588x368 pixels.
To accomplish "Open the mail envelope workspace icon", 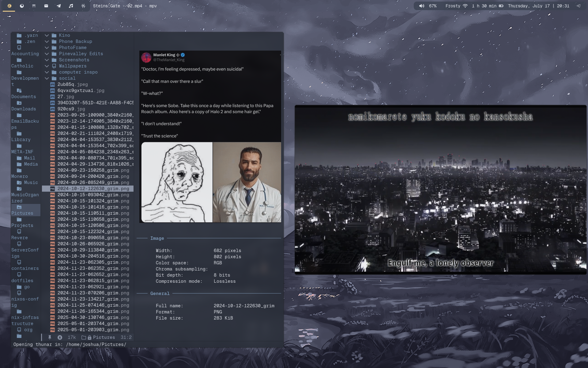I will [x=46, y=6].
